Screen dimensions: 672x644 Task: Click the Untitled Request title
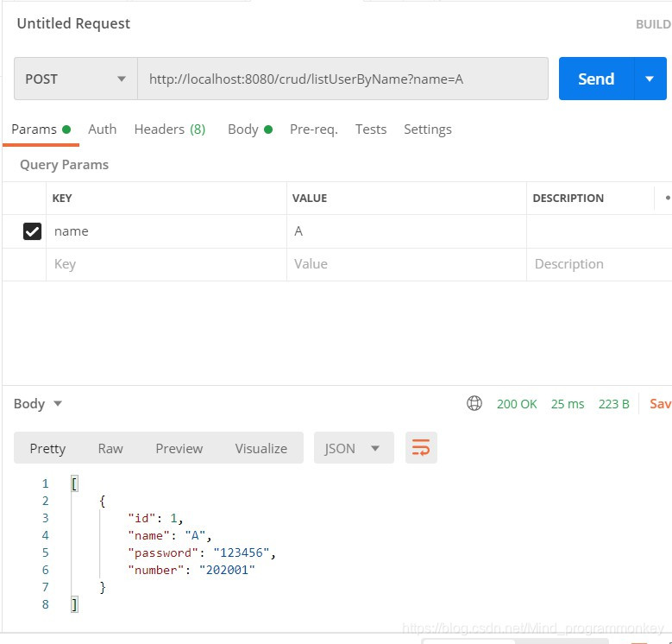click(x=73, y=23)
